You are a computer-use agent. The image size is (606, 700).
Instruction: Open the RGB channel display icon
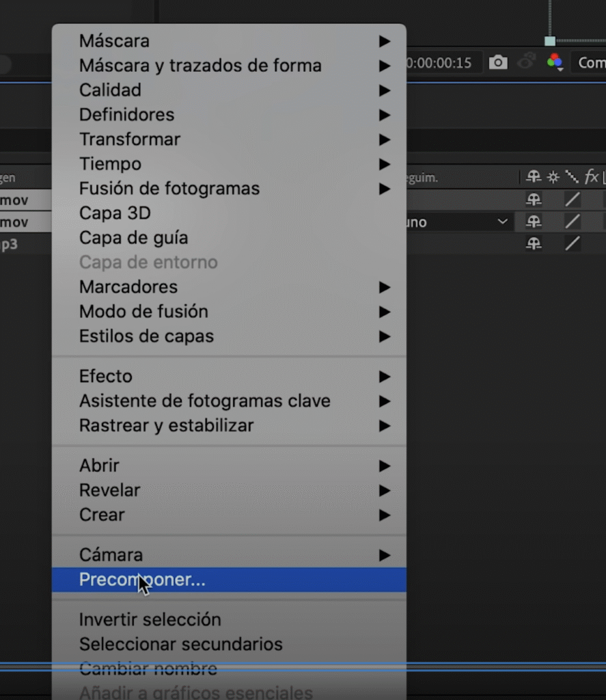point(554,62)
